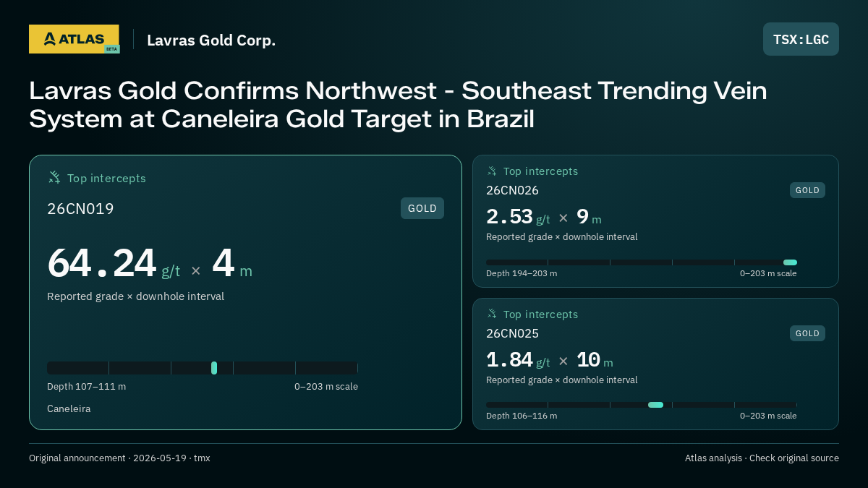Image resolution: width=868 pixels, height=488 pixels.
Task: Click the depth marker on 26CN026 scale bar
Action: (790, 262)
